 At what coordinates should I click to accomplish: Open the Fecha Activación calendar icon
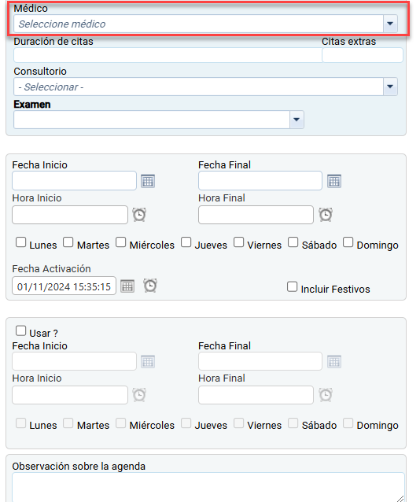tap(127, 286)
